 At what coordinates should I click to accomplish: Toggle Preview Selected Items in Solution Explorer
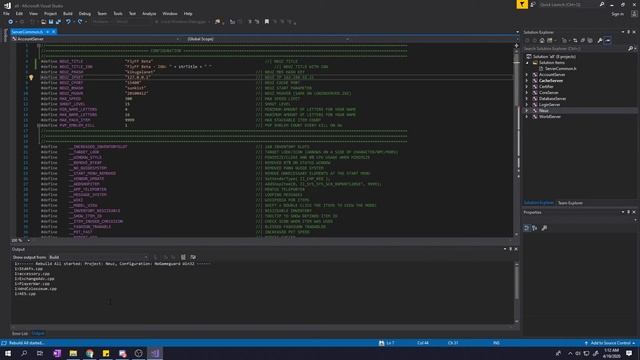click(x=608, y=40)
